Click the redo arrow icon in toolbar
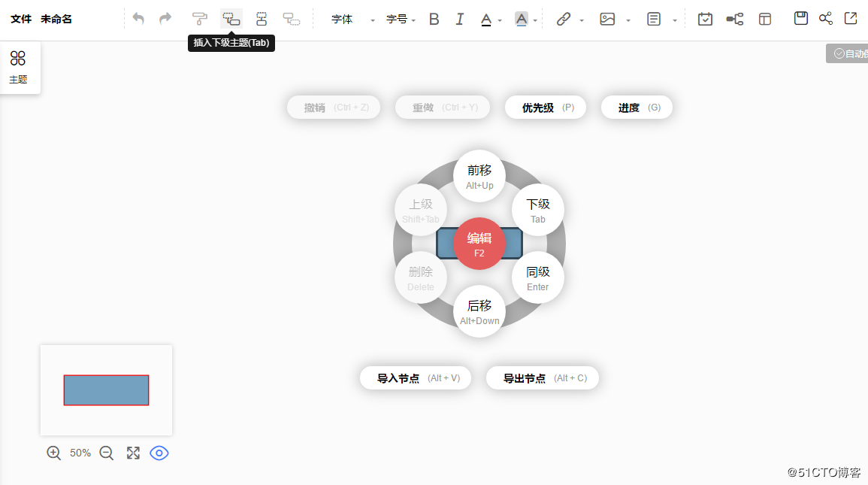The image size is (868, 485). (x=165, y=19)
